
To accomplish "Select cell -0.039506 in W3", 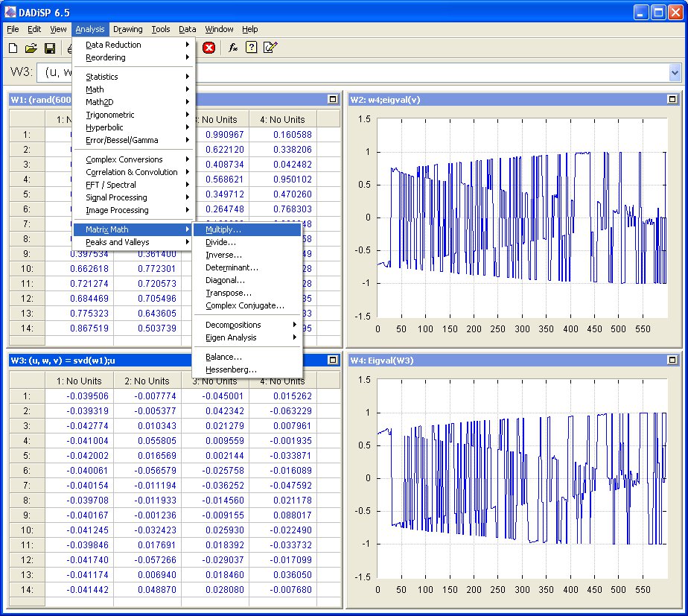I will pos(80,396).
